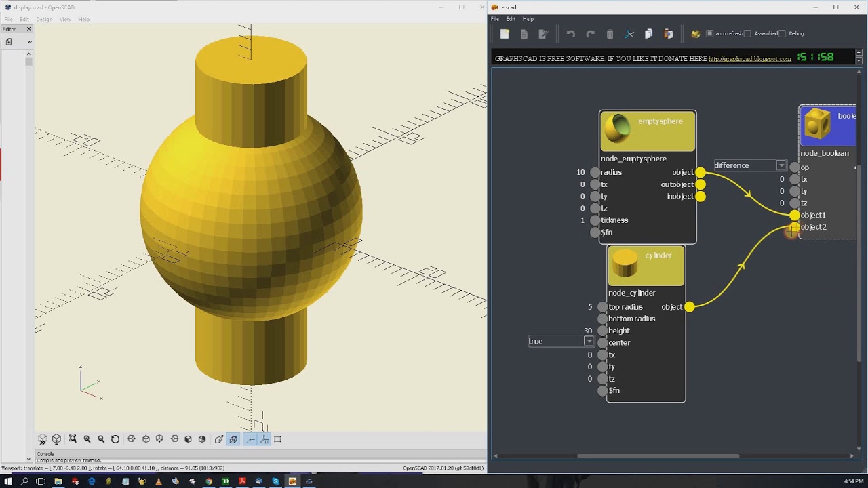The height and width of the screenshot is (488, 868).
Task: Switch OpenSCAD to Bottom view cube icon
Action: (159, 439)
